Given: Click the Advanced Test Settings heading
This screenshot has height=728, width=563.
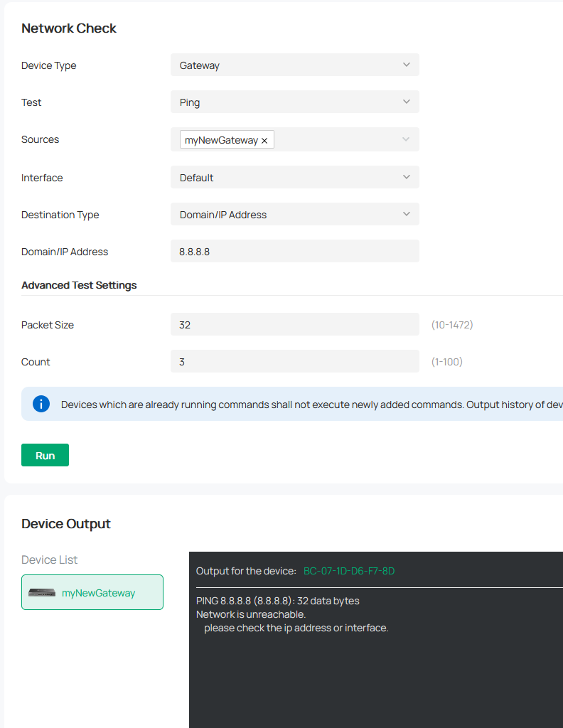Looking at the screenshot, I should pyautogui.click(x=79, y=285).
